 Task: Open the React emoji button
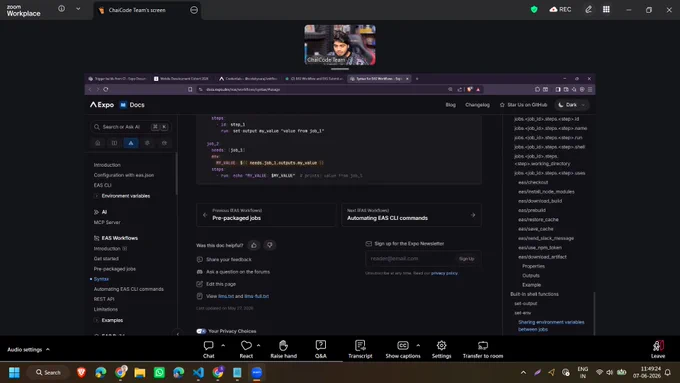pos(246,349)
